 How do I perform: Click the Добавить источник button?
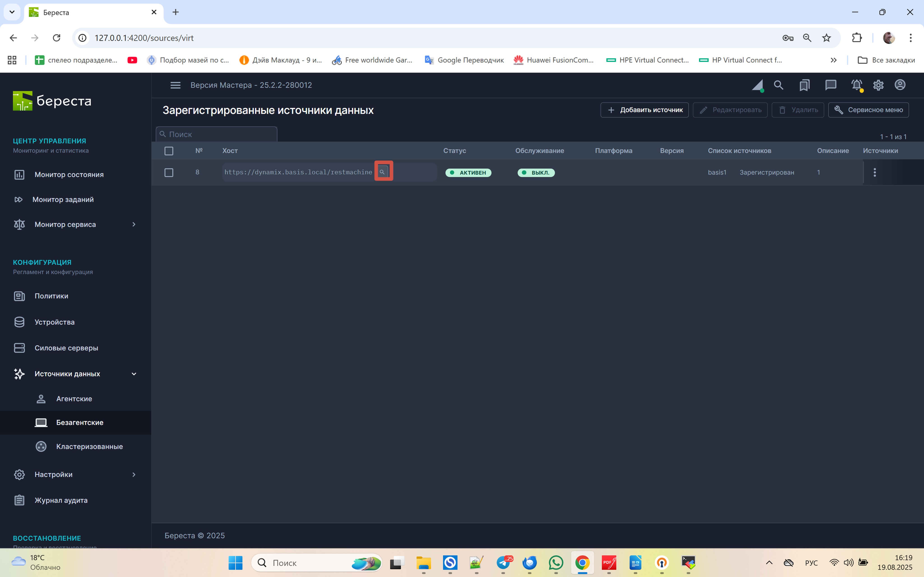644,110
